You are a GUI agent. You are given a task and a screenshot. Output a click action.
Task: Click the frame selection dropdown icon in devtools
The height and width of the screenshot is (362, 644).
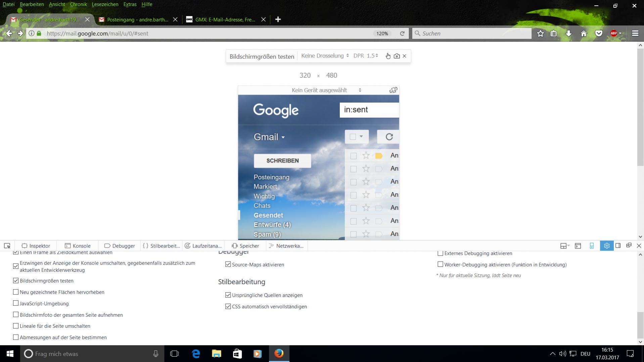point(565,246)
